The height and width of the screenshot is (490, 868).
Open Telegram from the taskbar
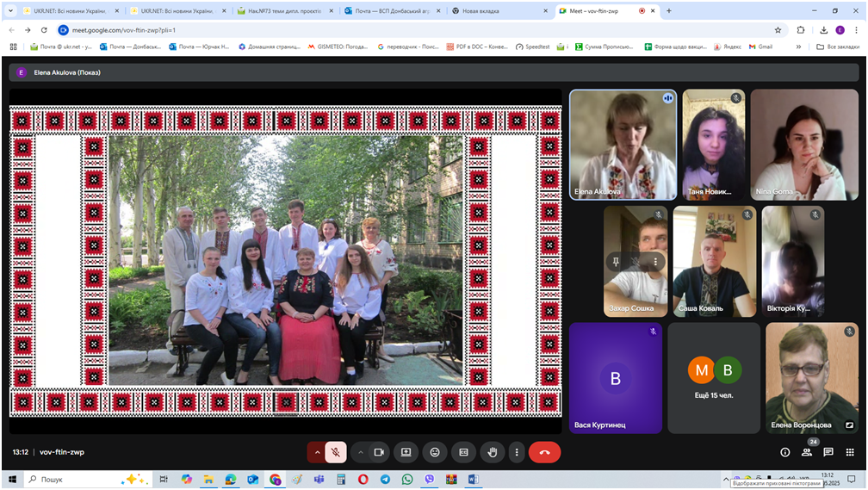point(385,480)
